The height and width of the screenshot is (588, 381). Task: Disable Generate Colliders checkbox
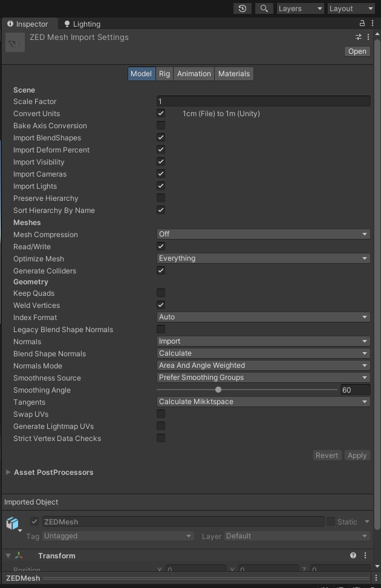(161, 270)
